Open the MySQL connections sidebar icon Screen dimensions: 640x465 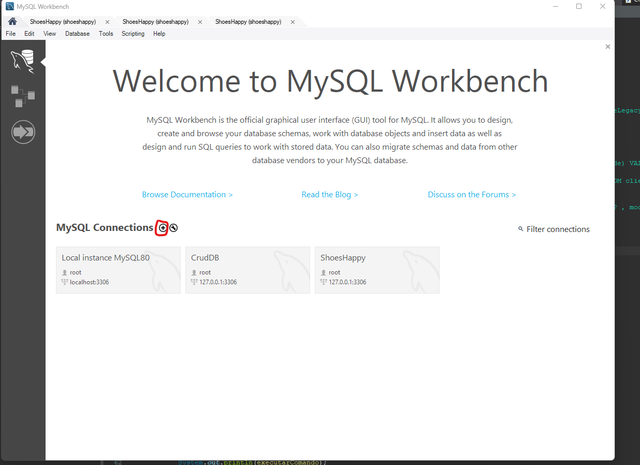23,61
